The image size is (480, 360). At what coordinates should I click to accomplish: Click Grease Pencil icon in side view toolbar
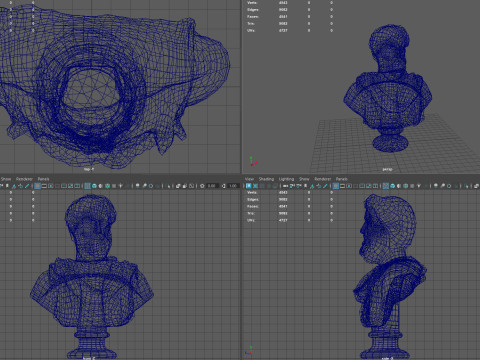(325, 186)
